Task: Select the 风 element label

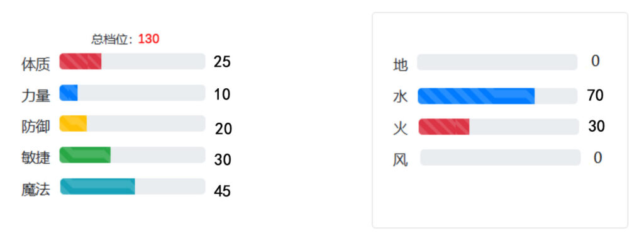Action: pyautogui.click(x=401, y=161)
